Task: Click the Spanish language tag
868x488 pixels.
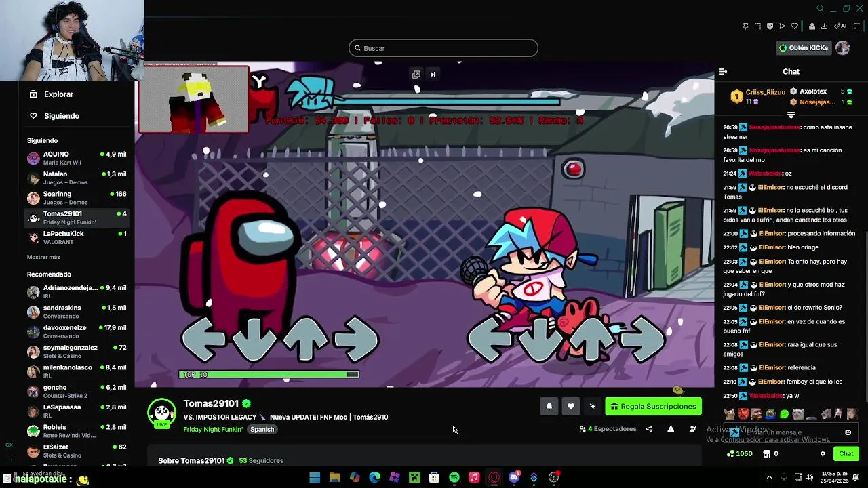Action: tap(262, 429)
